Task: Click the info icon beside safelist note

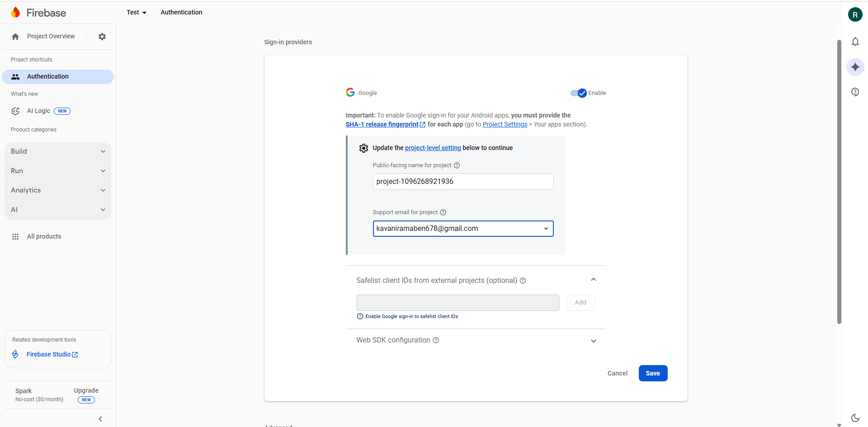Action: tap(360, 316)
